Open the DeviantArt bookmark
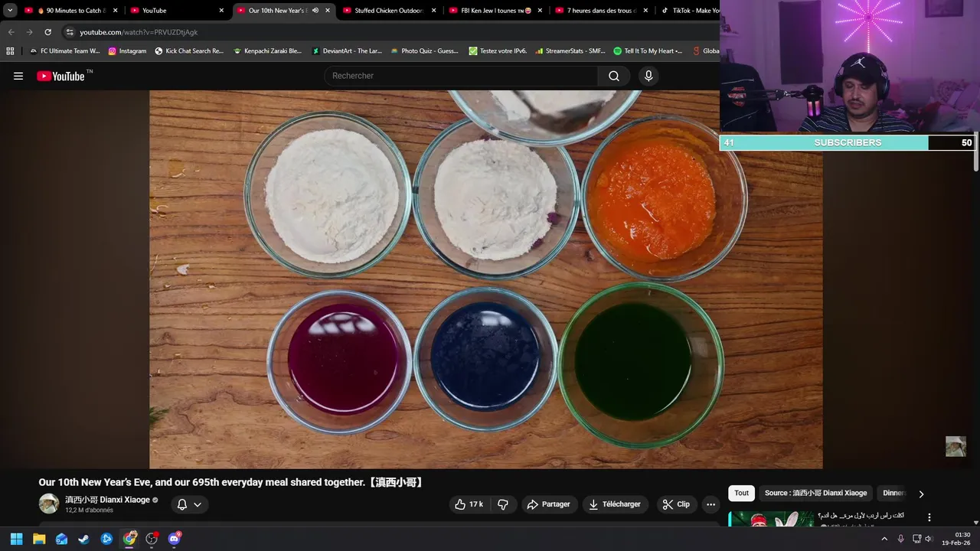Screen dimensions: 980x551 347,51
